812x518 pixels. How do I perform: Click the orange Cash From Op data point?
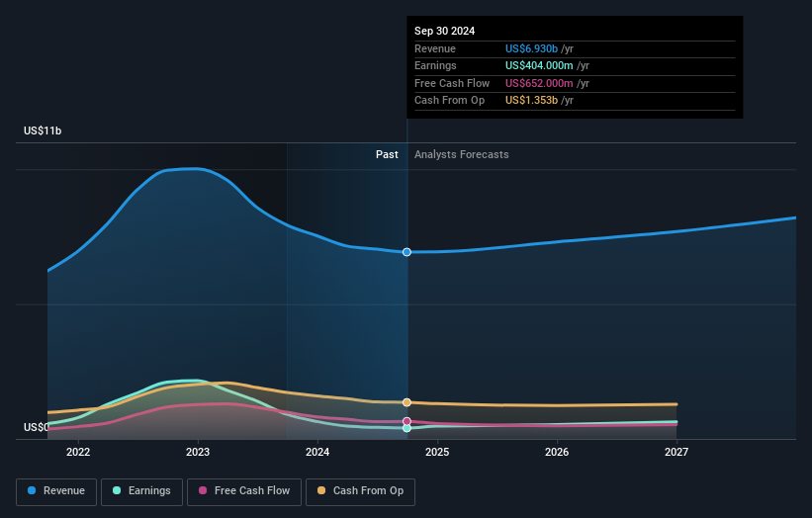tap(407, 402)
